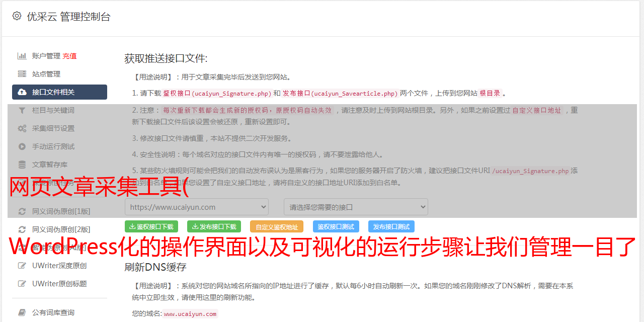Open the UWriter原创标题 menu item
The width and height of the screenshot is (644, 322).
tap(59, 284)
